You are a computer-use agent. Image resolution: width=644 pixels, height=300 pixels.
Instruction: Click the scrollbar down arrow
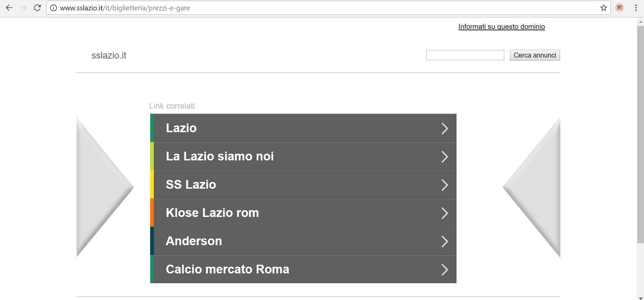point(640,298)
